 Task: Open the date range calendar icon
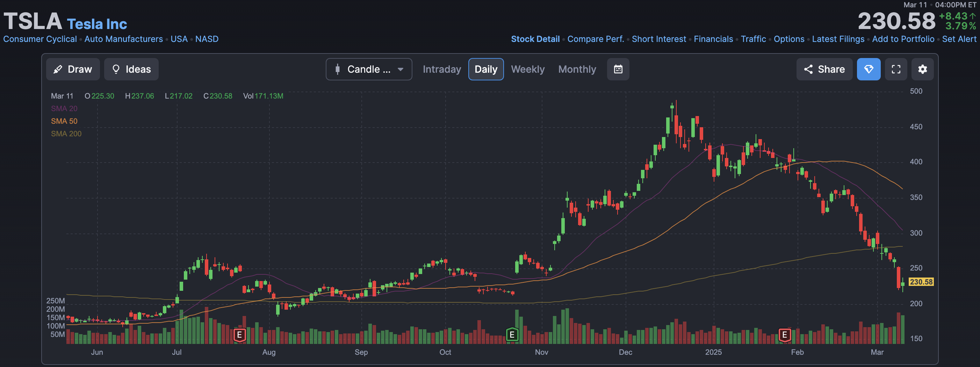pyautogui.click(x=618, y=69)
